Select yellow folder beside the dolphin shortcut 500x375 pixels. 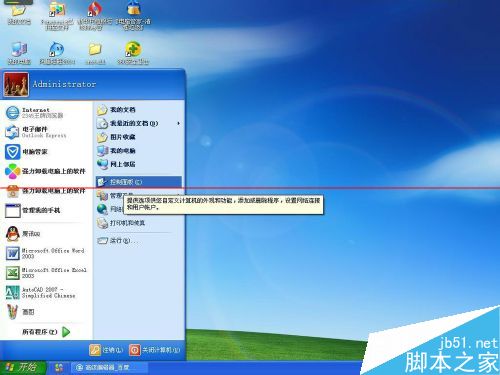(x=95, y=53)
